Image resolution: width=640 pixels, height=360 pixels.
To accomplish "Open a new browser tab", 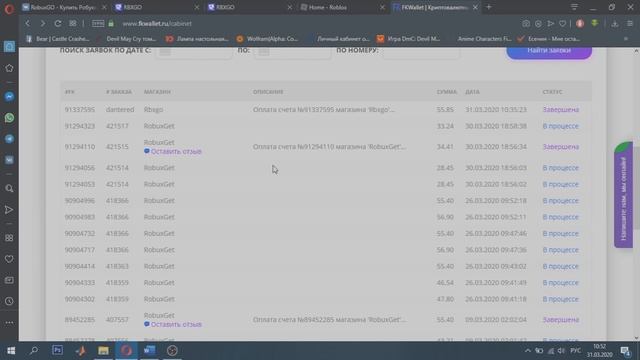I will (489, 7).
